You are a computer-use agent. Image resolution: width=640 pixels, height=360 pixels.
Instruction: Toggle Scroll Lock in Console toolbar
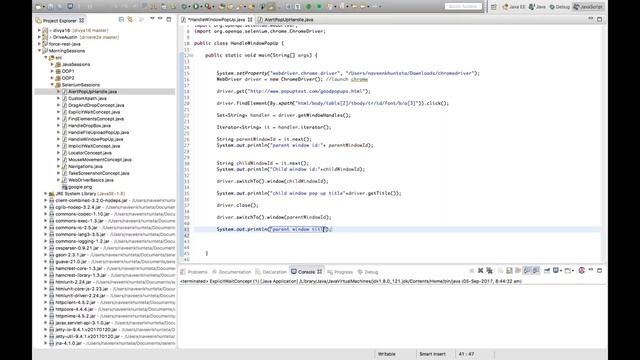pyautogui.click(x=509, y=271)
